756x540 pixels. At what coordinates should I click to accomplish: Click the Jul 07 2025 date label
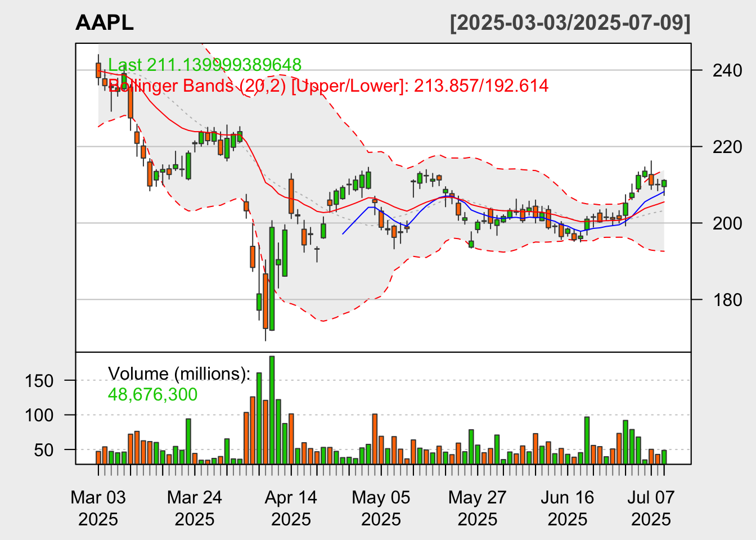(x=651, y=508)
